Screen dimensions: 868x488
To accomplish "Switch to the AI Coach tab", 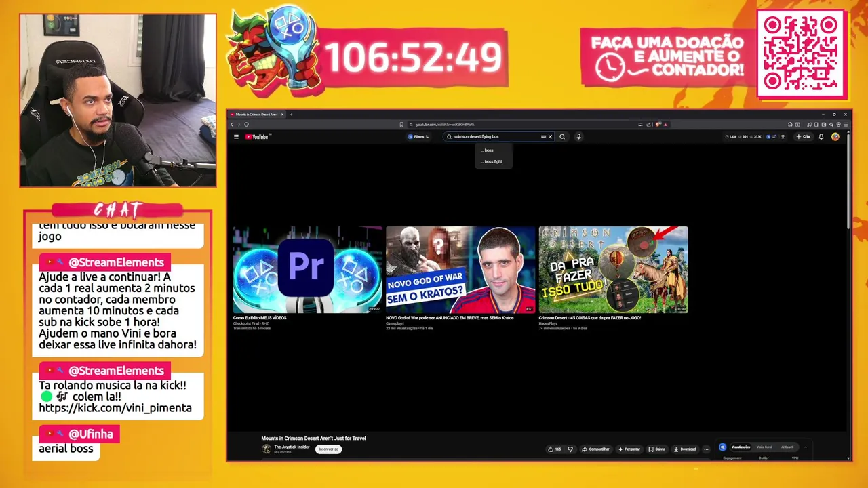I will [787, 447].
